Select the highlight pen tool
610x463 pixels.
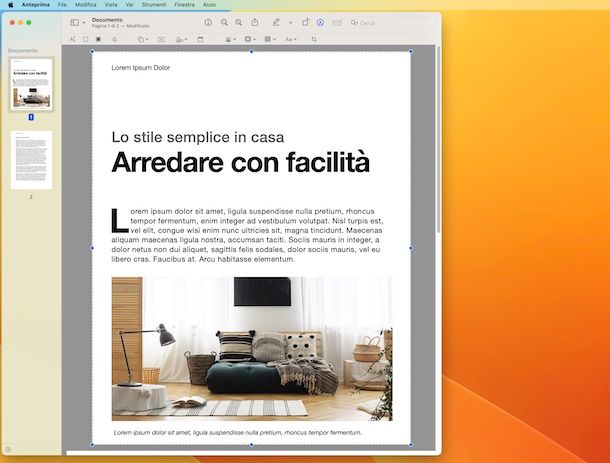click(x=276, y=23)
